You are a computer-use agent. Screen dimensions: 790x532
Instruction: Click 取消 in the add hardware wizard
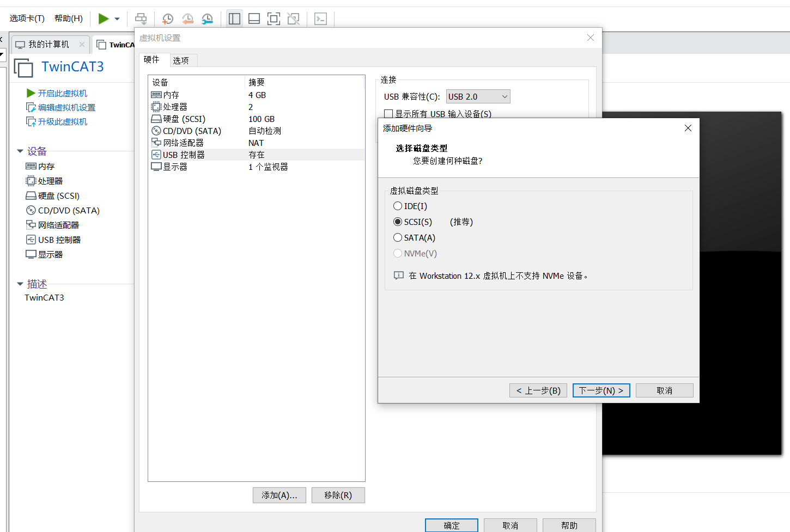(x=665, y=390)
